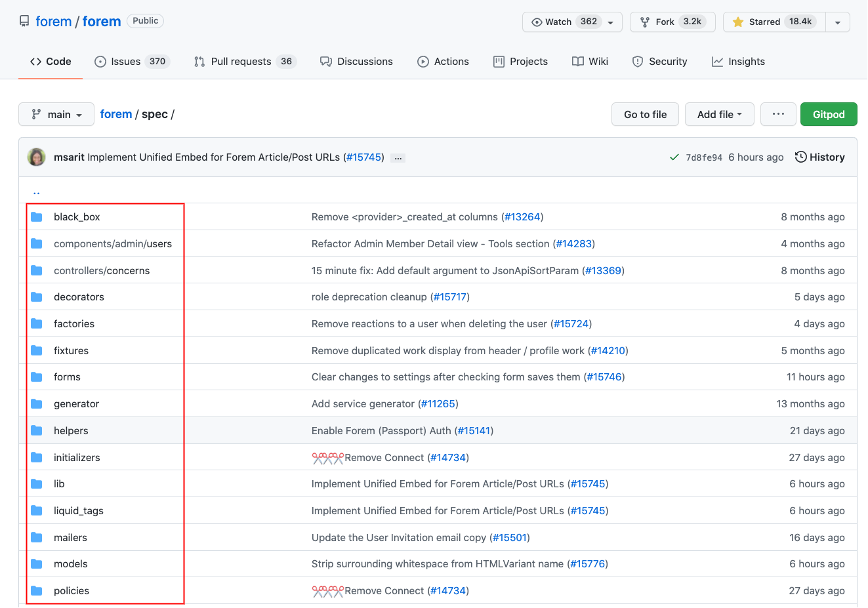Click the factories folder icon

(x=37, y=324)
